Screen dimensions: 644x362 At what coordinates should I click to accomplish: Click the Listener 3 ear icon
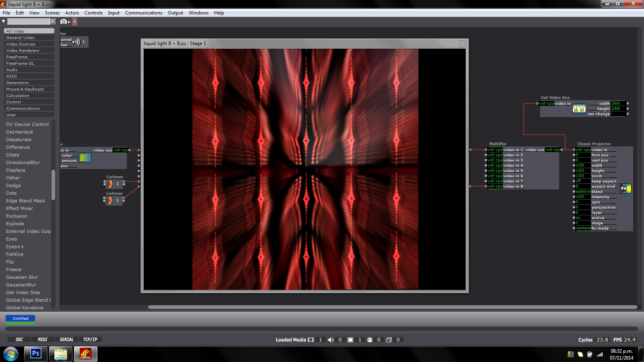tap(110, 200)
